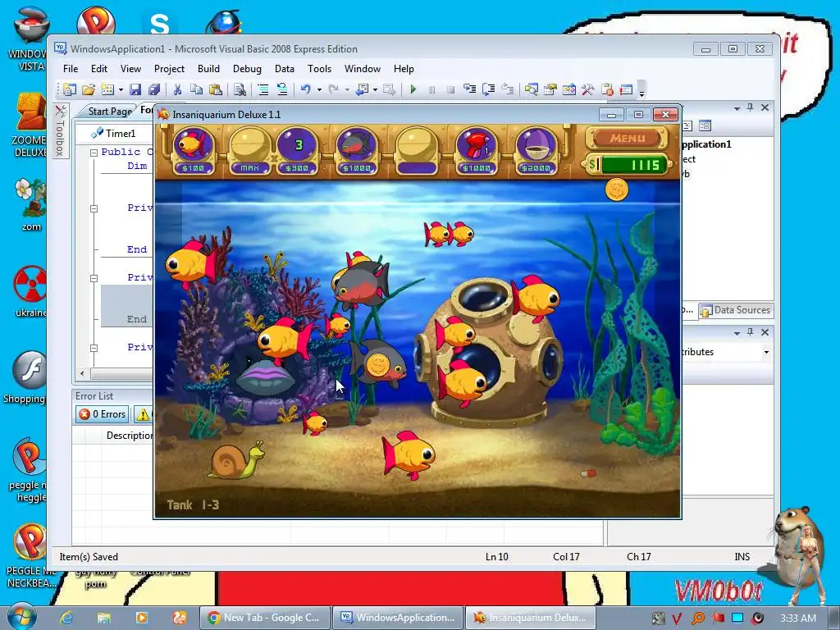The height and width of the screenshot is (630, 840).
Task: Toggle the 0 Errors filter button
Action: click(102, 414)
